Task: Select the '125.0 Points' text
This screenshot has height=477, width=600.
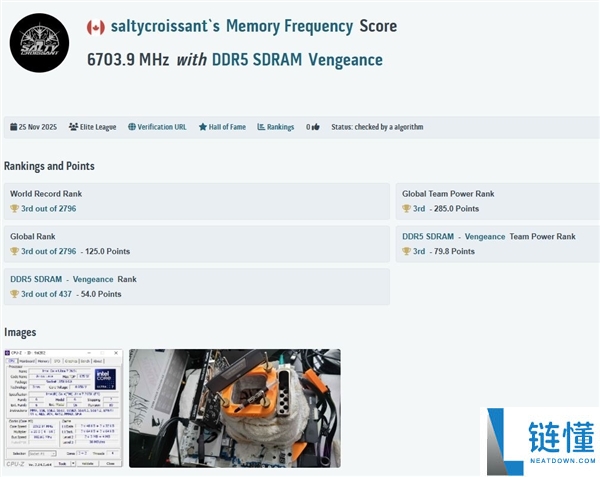Action: [108, 251]
